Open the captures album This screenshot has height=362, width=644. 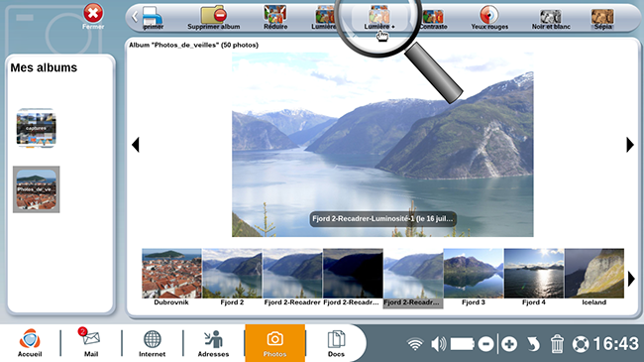tap(36, 128)
